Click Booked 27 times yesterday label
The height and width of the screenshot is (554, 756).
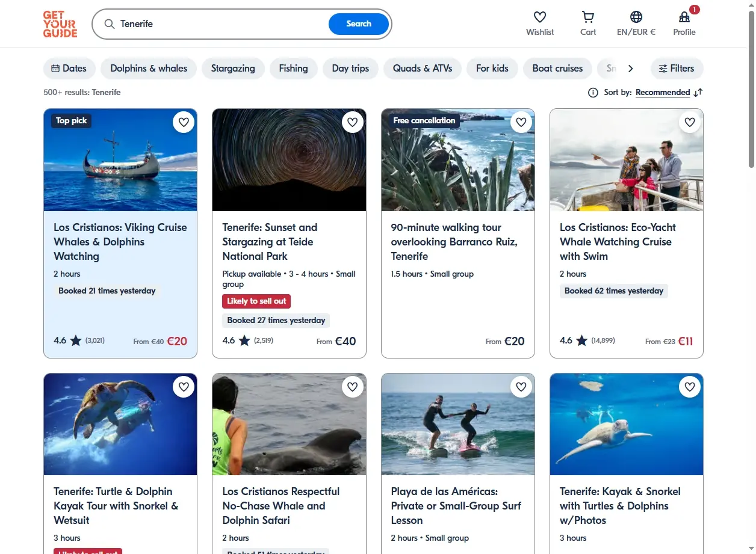276,321
